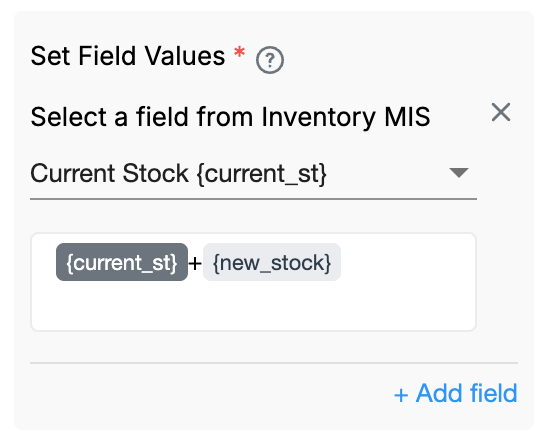Image resolution: width=546 pixels, height=446 pixels.
Task: Click the plus operator between tokens
Action: (195, 263)
